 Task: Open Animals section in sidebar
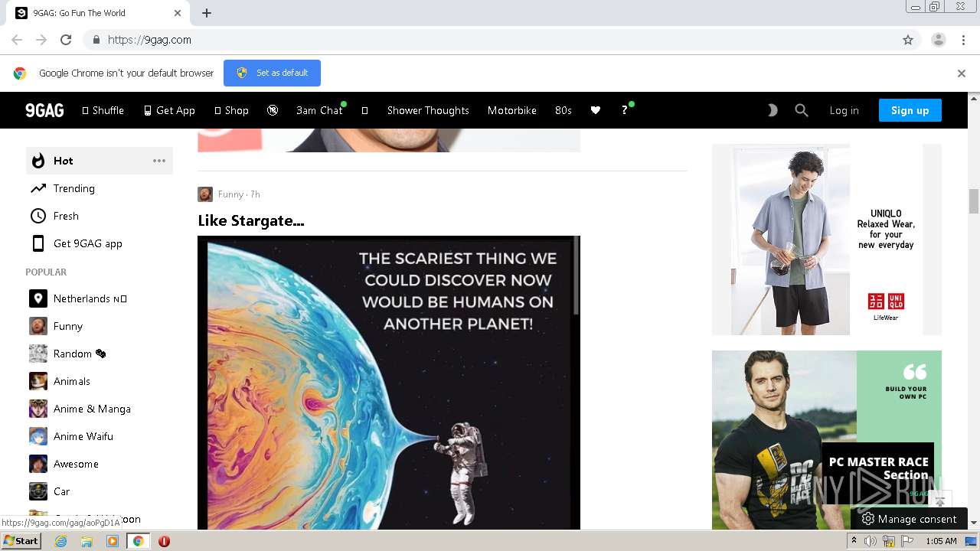(100, 381)
